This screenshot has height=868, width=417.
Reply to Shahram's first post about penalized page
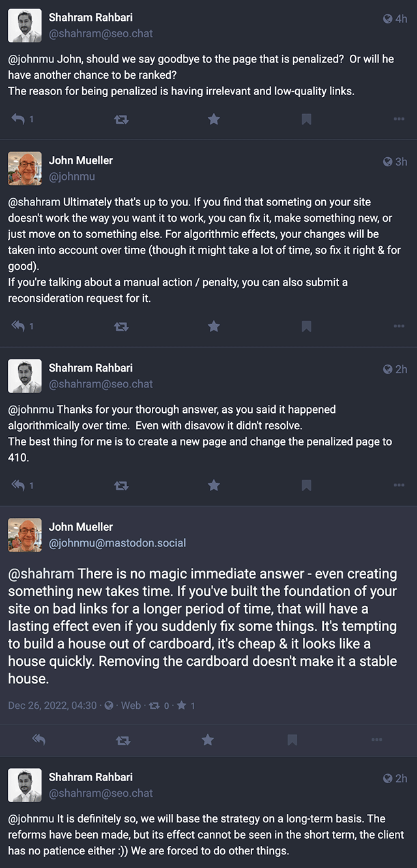pyautogui.click(x=18, y=119)
